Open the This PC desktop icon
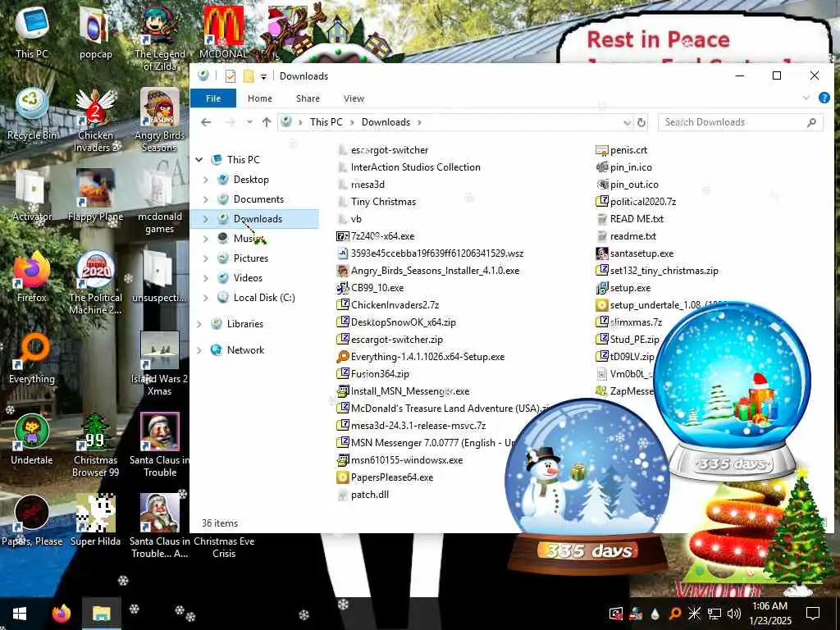Image resolution: width=840 pixels, height=630 pixels. pyautogui.click(x=32, y=32)
